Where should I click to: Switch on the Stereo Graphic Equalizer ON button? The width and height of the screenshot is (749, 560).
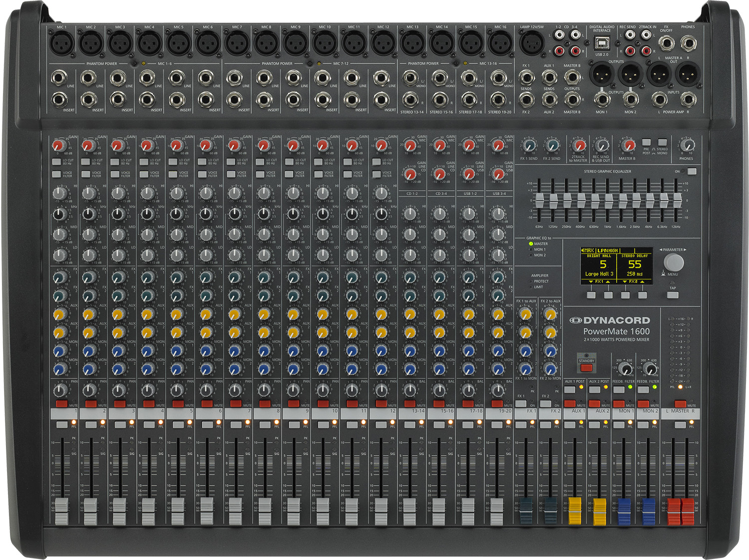[x=692, y=171]
